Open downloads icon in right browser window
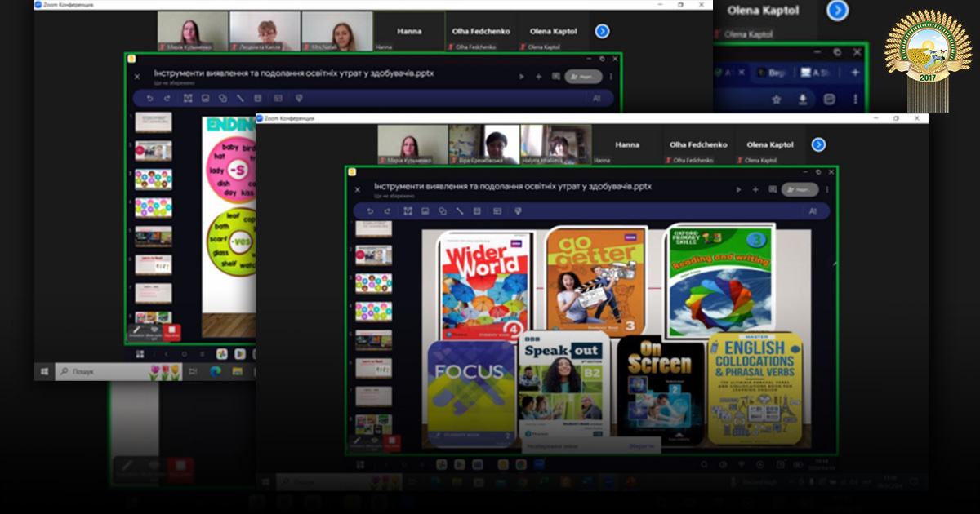 tap(803, 99)
